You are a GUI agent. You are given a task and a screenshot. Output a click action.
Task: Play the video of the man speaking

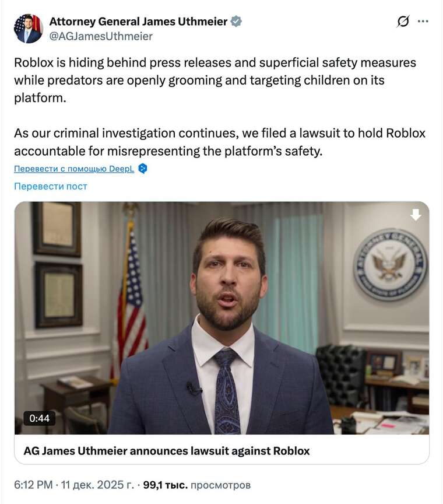pyautogui.click(x=221, y=318)
